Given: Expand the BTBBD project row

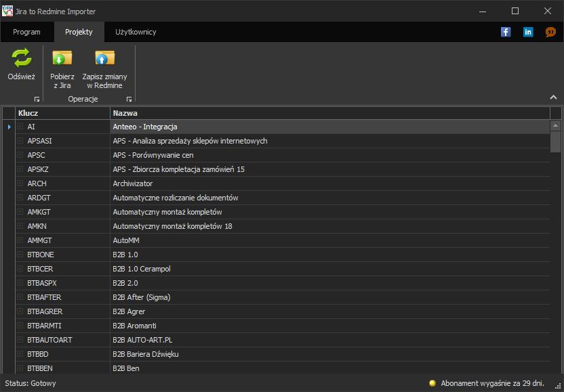Looking at the screenshot, I should [x=20, y=354].
